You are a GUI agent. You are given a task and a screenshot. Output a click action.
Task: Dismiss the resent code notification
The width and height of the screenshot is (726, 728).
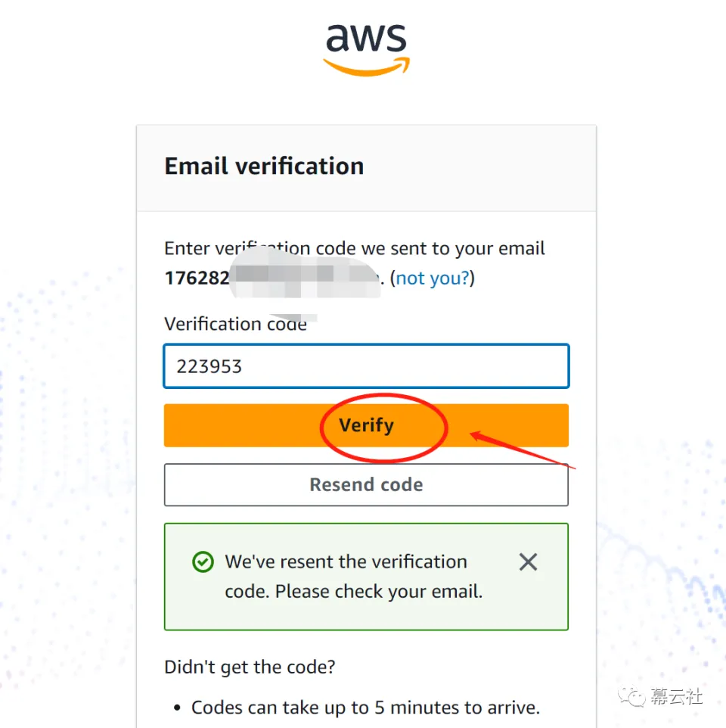(528, 562)
